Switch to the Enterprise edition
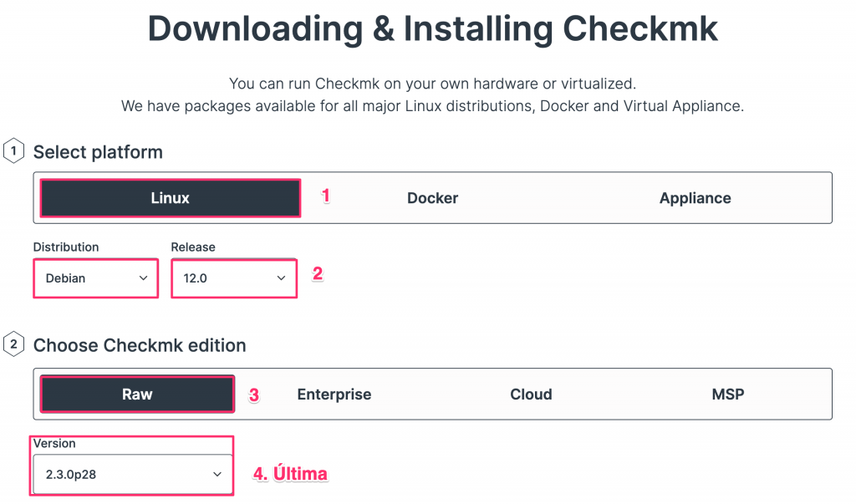Image resolution: width=856 pixels, height=504 pixels. (334, 395)
